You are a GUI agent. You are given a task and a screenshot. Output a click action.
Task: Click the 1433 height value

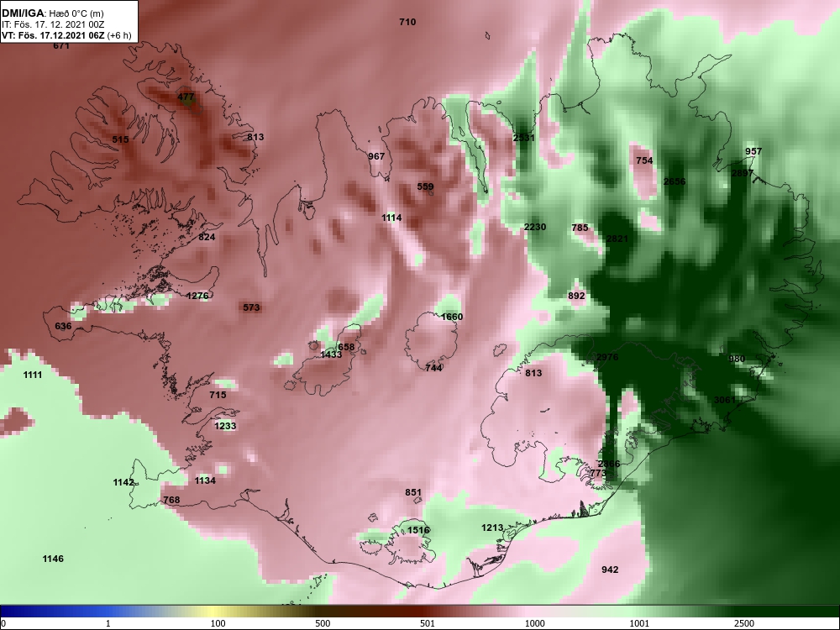[x=331, y=354]
